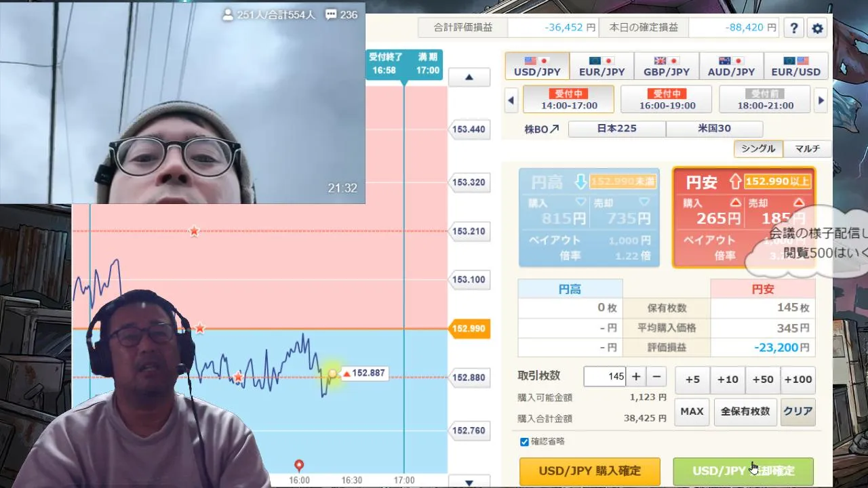
Task: Select the 円安 high option panel
Action: click(x=744, y=217)
